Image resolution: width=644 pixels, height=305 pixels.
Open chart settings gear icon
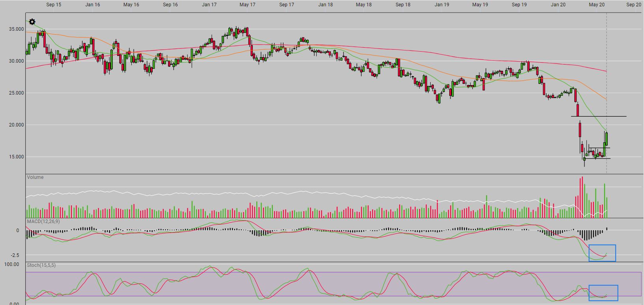32,22
